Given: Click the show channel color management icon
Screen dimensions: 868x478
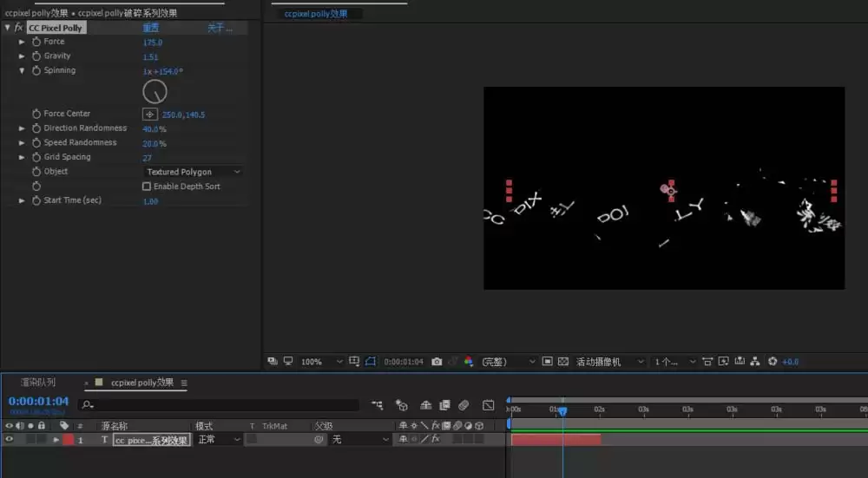Looking at the screenshot, I should (469, 361).
